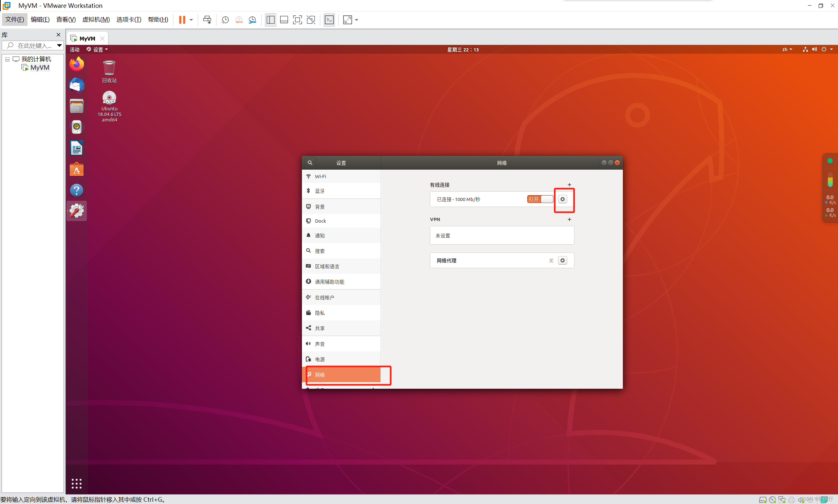Open the 设置 app menu in top bar
The height and width of the screenshot is (504, 838).
coord(97,49)
